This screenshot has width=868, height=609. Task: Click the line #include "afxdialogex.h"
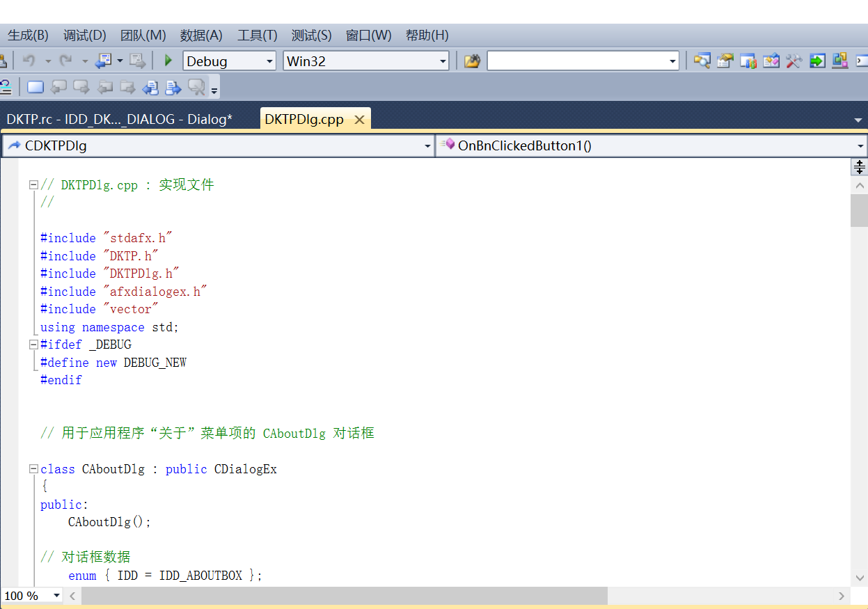(124, 292)
